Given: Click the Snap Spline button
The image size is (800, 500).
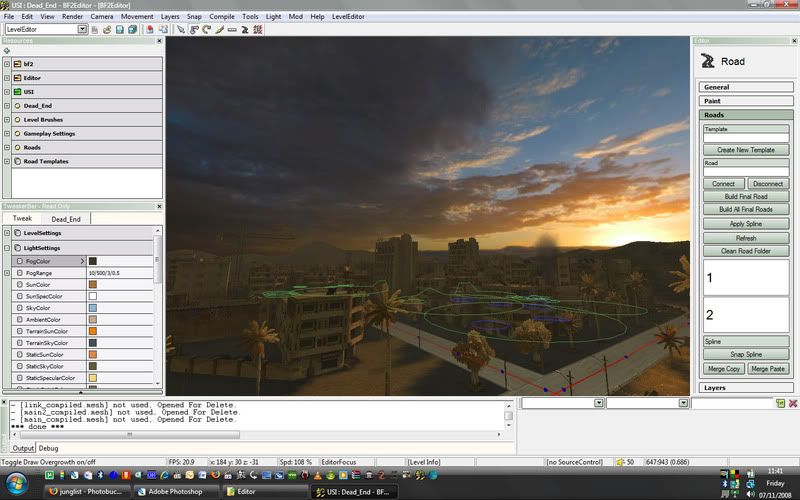Looking at the screenshot, I should point(746,354).
